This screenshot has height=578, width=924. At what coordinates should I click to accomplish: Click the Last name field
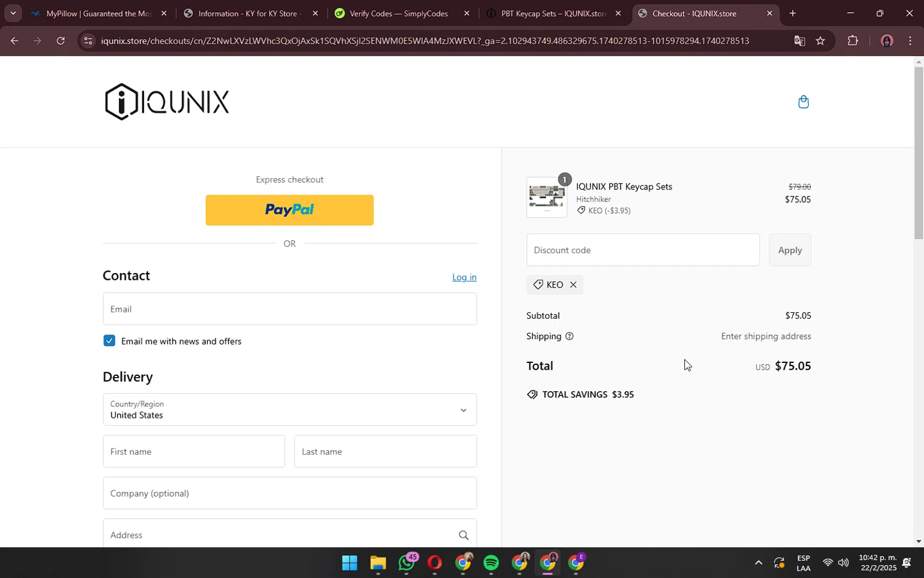(x=386, y=452)
